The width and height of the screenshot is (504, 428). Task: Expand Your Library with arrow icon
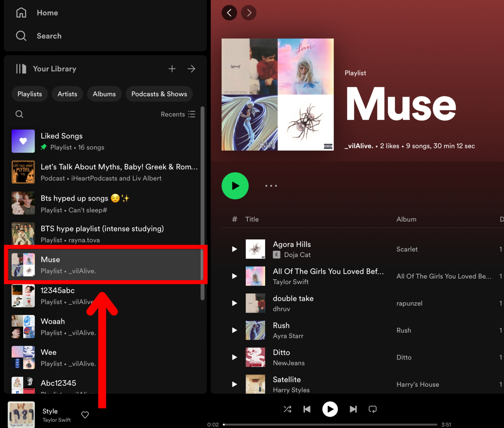(191, 69)
